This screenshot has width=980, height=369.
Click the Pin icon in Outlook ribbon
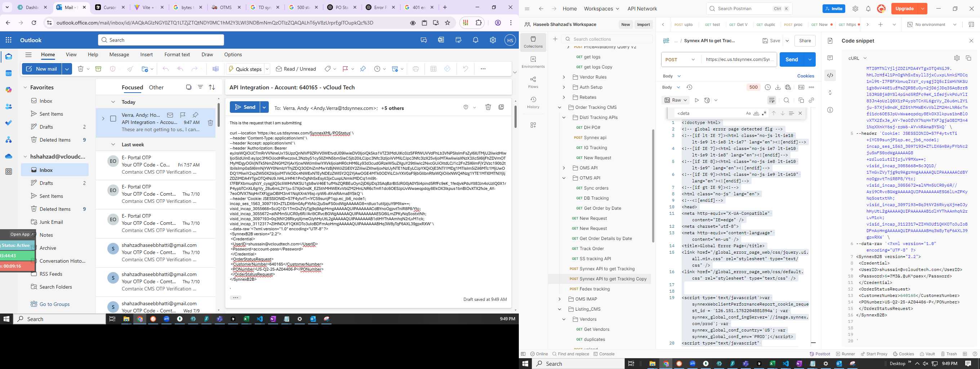[363, 69]
